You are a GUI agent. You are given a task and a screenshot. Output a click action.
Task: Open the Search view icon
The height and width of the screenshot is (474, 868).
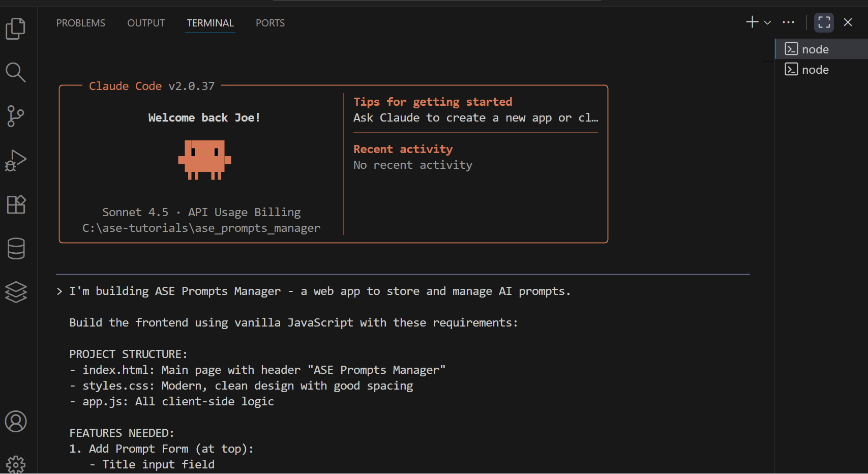16,73
